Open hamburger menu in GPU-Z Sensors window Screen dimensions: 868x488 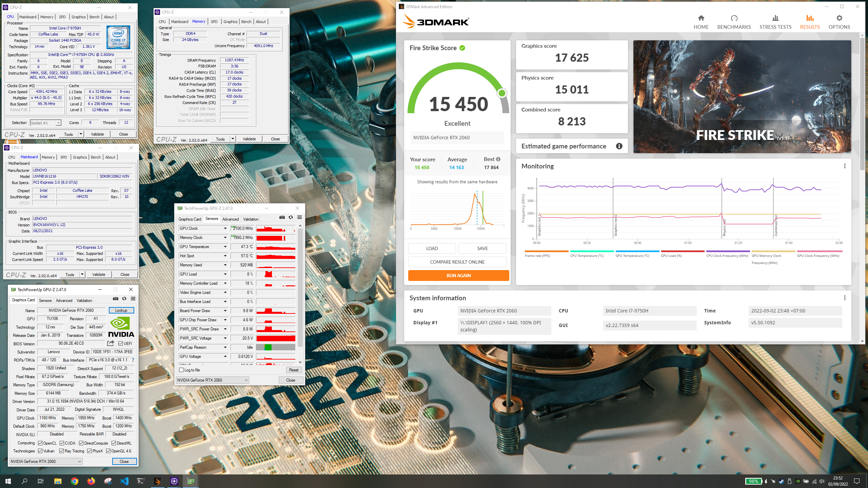coord(299,218)
